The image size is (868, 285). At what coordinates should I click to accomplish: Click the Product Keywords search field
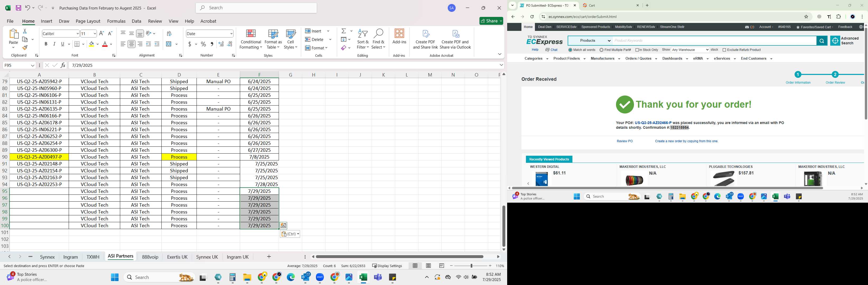tap(714, 41)
